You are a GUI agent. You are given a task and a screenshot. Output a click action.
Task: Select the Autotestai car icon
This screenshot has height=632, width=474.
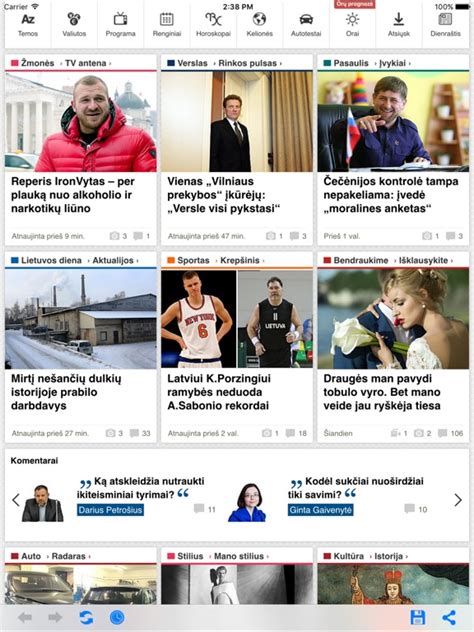click(x=306, y=19)
